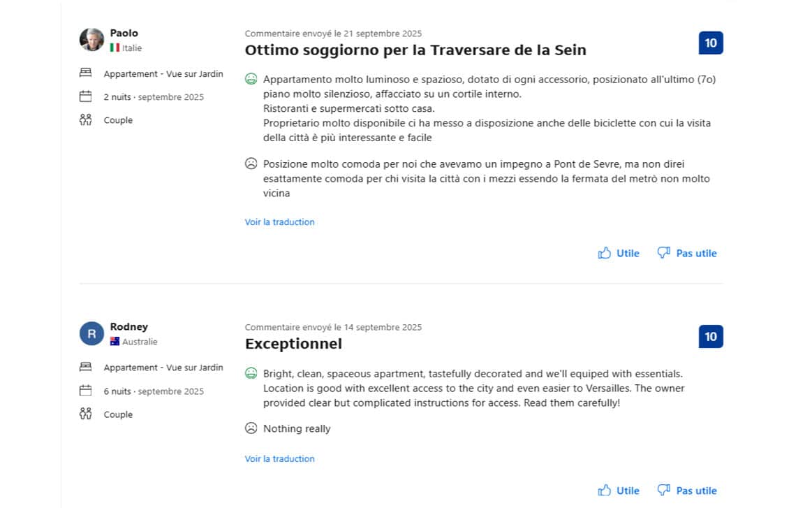Viewport: 812px width, 508px height.
Task: Click the 10 score badge on Paolo's review
Action: tap(711, 43)
